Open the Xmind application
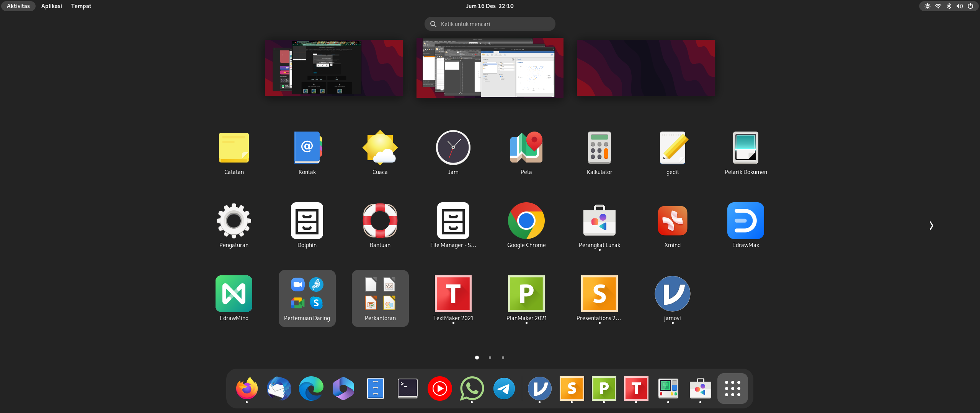The height and width of the screenshot is (413, 980). click(672, 221)
